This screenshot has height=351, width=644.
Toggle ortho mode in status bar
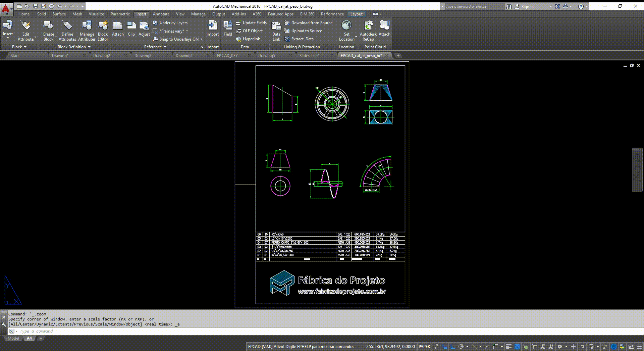[x=453, y=347]
